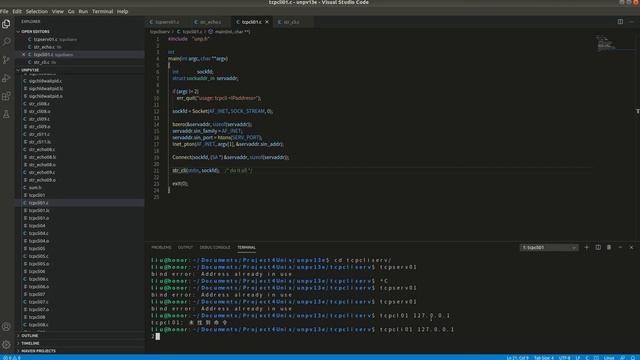Open Run and Debug view in activity bar
The width and height of the screenshot is (640, 360).
(6, 78)
